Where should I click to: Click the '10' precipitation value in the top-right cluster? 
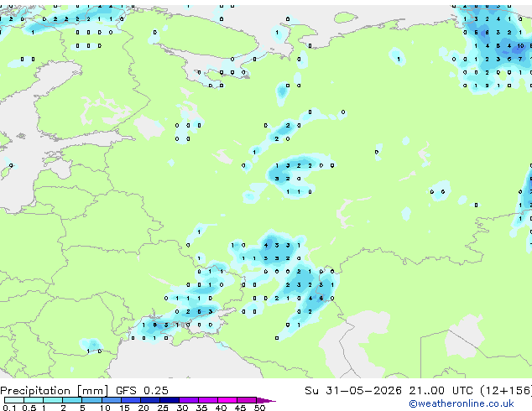click(x=520, y=46)
